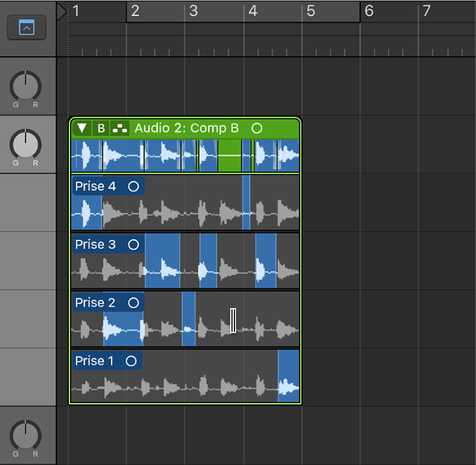Select the Prise 3 take label
This screenshot has width=476, height=465.
pos(96,244)
